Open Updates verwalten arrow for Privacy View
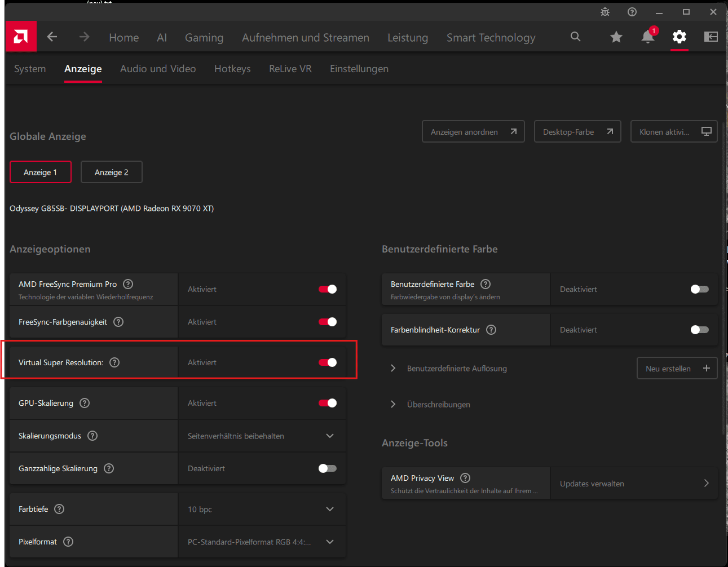The image size is (728, 567). pyautogui.click(x=706, y=483)
